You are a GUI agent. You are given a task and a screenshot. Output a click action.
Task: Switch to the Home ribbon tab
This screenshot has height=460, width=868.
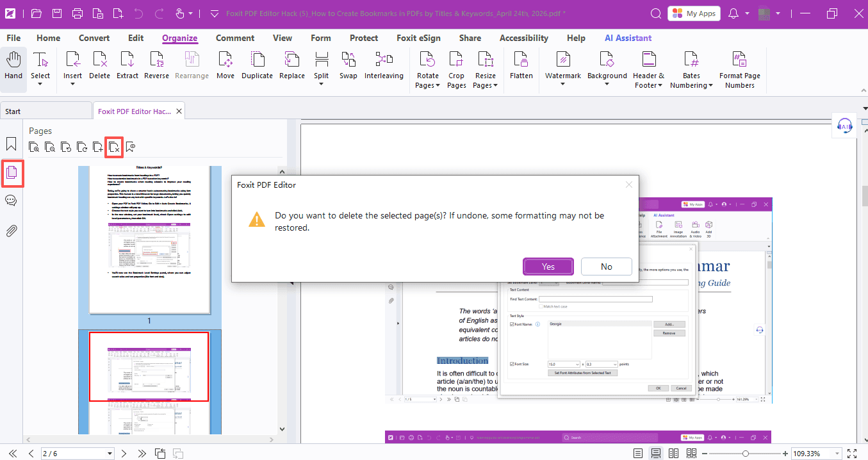pos(49,38)
